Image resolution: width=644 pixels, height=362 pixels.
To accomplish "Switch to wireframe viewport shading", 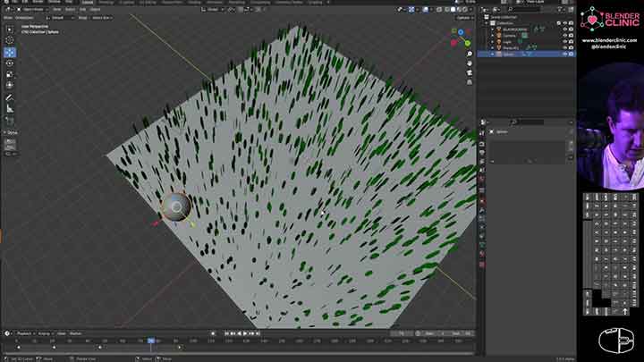I will pyautogui.click(x=446, y=10).
